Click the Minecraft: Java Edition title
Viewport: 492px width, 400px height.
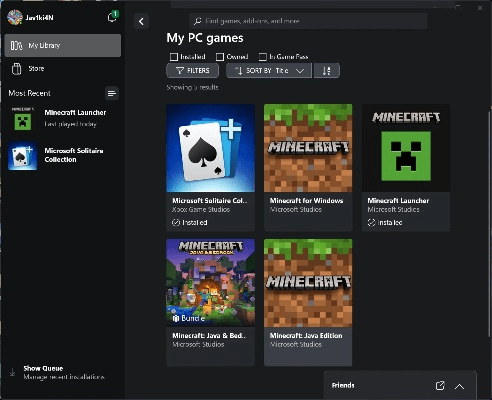pos(306,336)
